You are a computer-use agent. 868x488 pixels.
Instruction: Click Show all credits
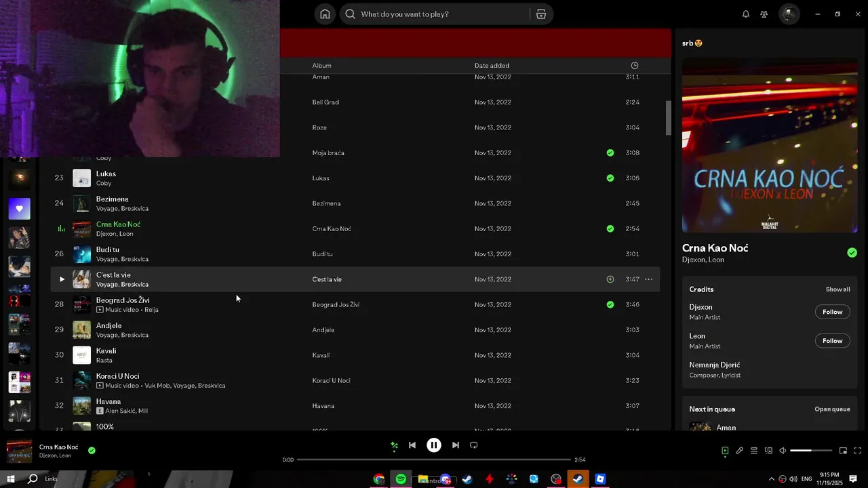pos(837,289)
